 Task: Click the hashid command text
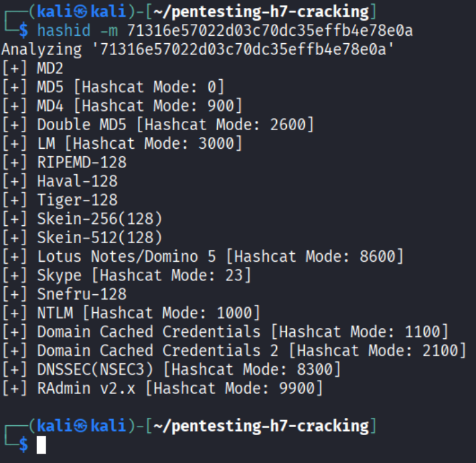click(64, 31)
